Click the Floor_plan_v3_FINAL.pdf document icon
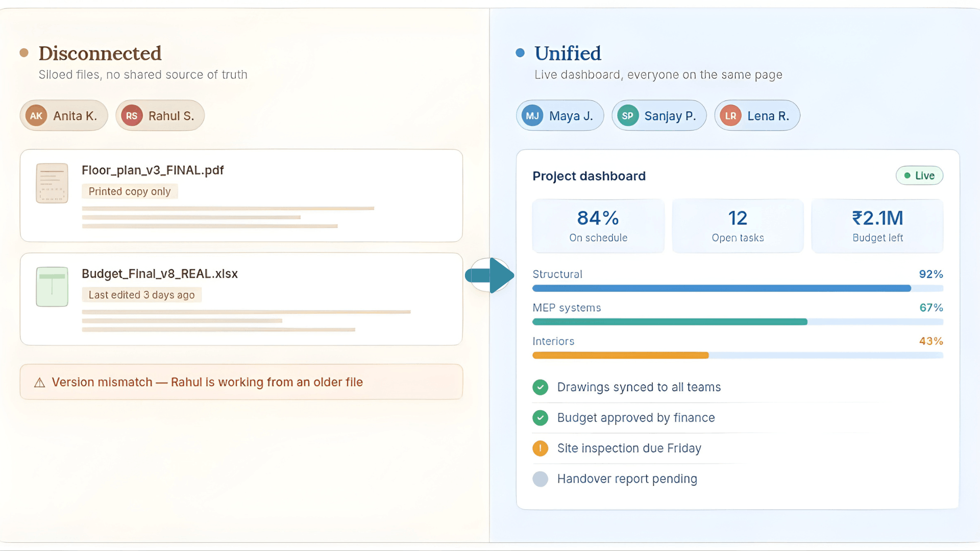 point(52,183)
